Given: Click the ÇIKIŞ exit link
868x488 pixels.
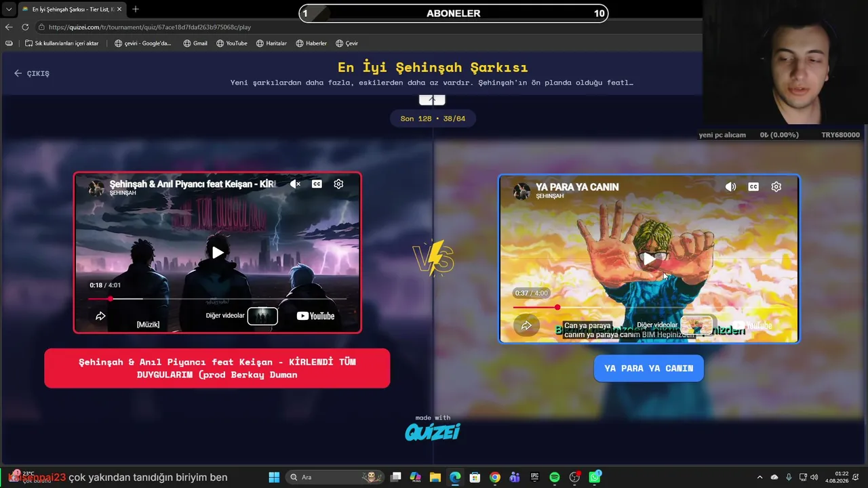Looking at the screenshot, I should click(32, 73).
